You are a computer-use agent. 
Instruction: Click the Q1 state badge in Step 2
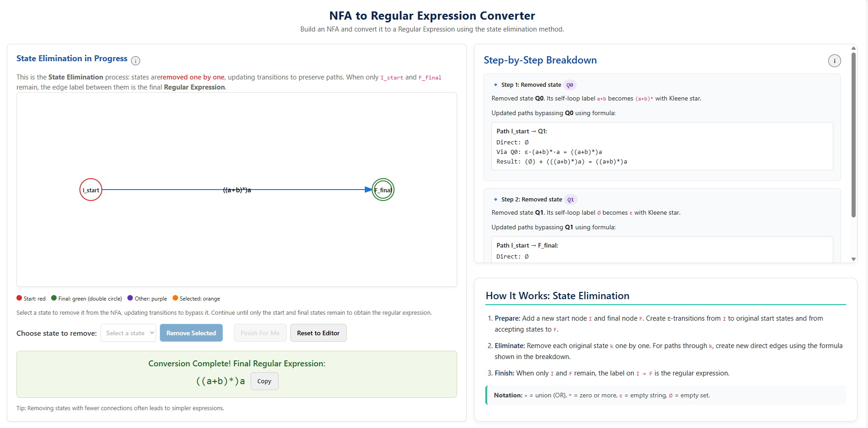(570, 199)
